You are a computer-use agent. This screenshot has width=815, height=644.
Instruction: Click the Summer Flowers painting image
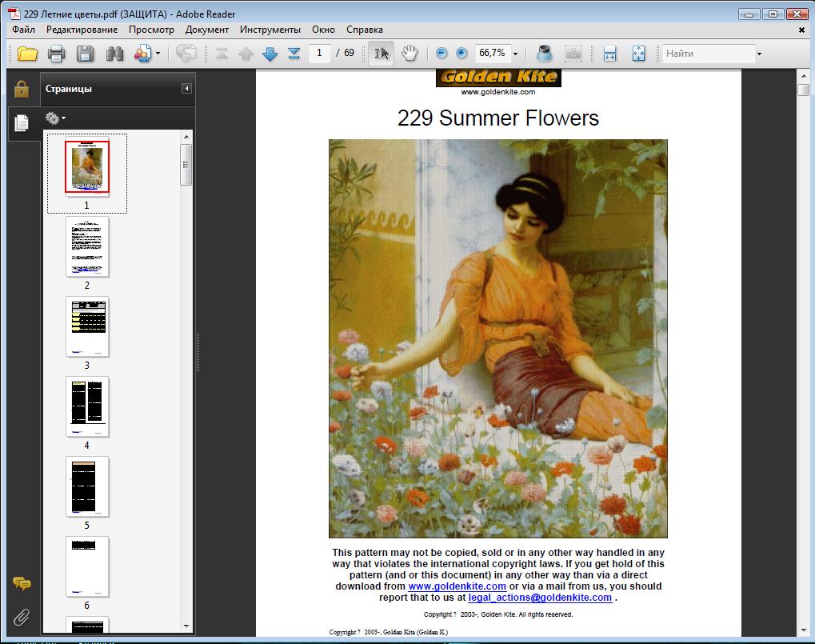[498, 338]
